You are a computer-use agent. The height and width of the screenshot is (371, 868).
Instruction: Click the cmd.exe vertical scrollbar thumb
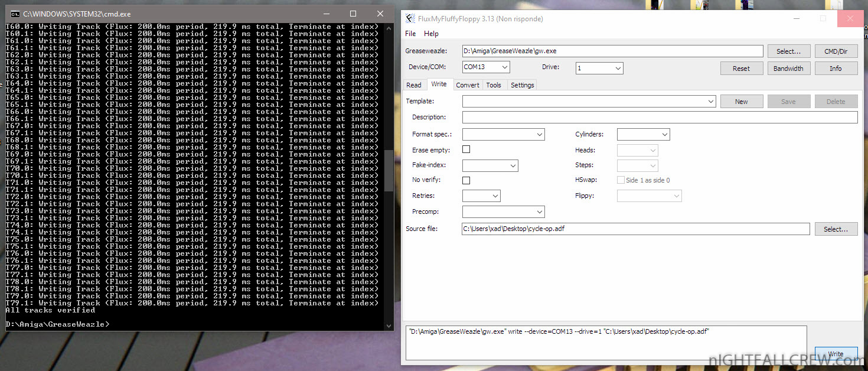[x=389, y=170]
